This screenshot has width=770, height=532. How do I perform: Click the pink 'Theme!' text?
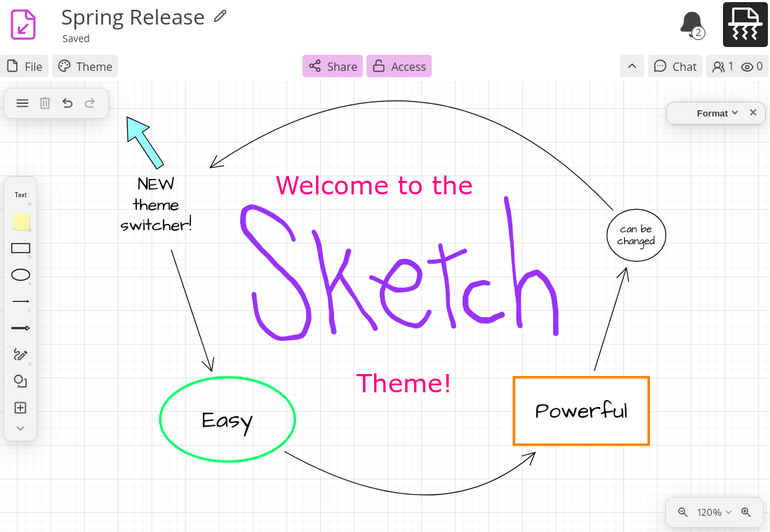[x=403, y=383]
